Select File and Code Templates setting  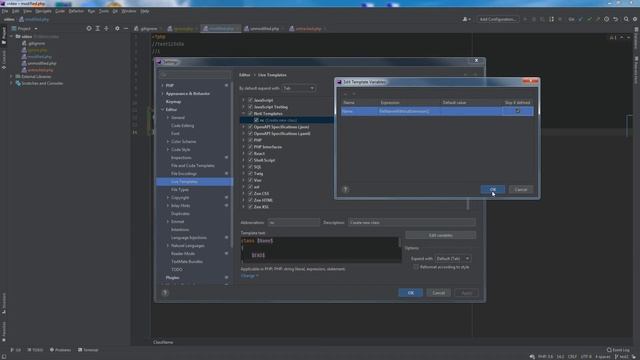pyautogui.click(x=193, y=166)
